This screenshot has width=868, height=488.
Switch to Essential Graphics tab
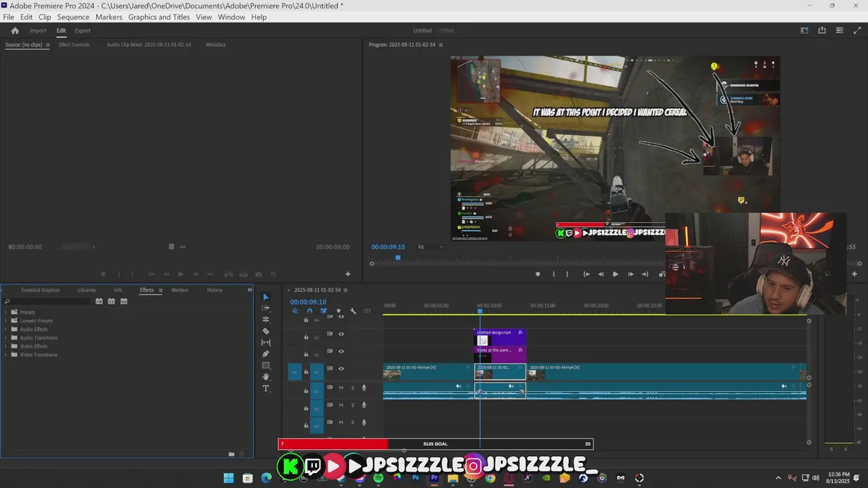(x=41, y=290)
